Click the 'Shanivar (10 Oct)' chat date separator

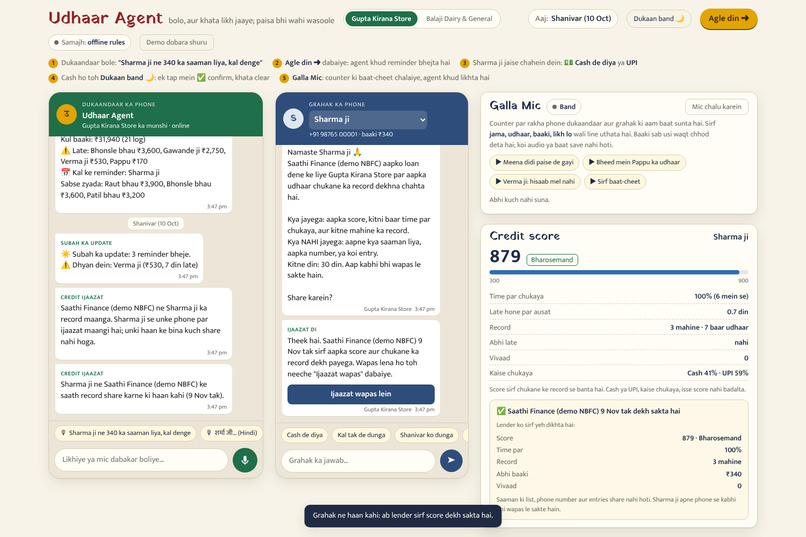point(156,224)
